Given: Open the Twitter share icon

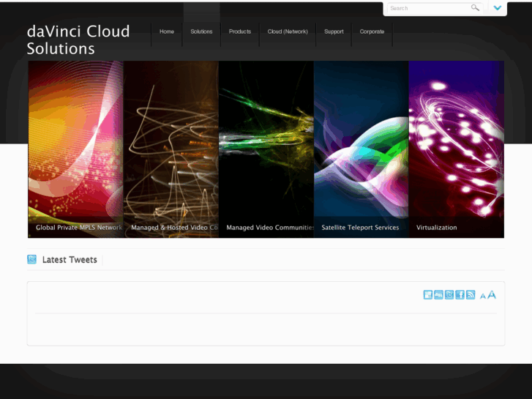Looking at the screenshot, I should pos(449,295).
